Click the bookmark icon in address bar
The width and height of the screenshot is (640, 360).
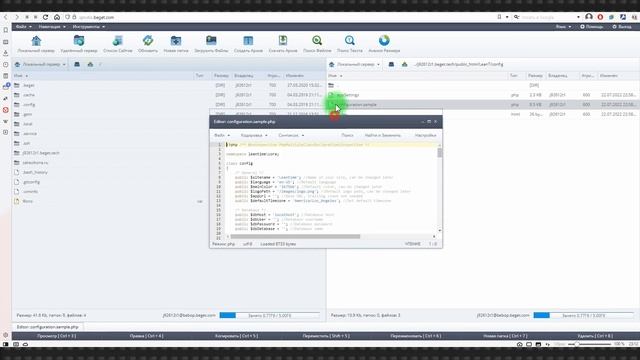coord(499,17)
